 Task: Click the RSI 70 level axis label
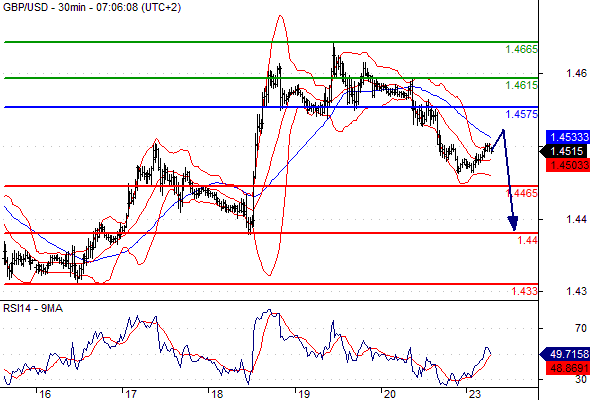tap(581, 329)
